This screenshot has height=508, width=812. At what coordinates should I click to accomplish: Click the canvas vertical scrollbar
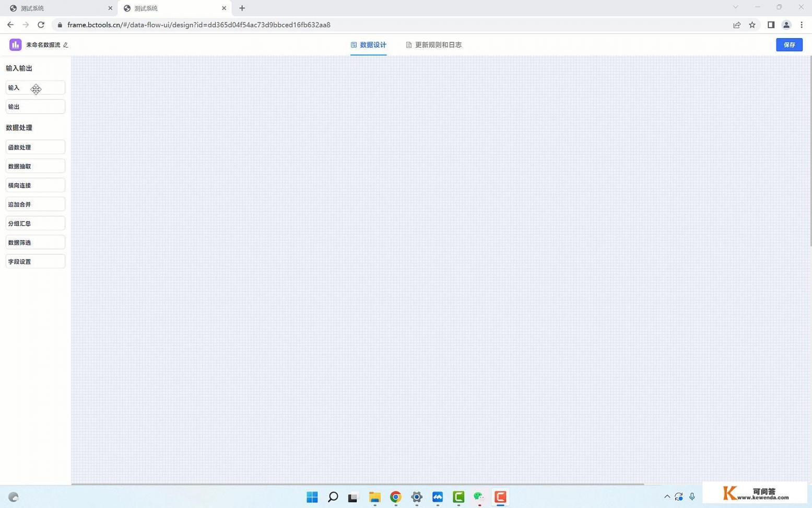[810, 152]
